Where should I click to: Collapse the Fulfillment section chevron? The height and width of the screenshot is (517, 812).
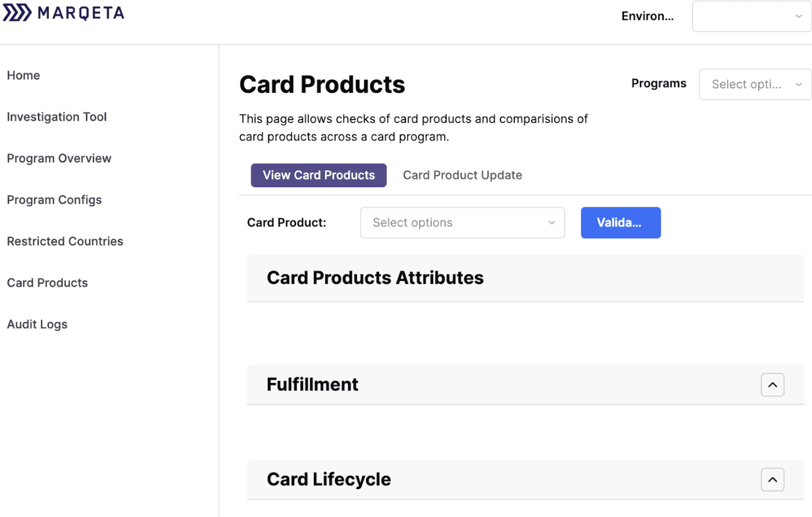(x=772, y=385)
